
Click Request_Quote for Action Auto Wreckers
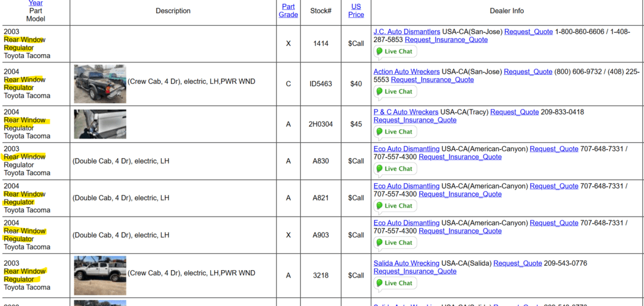(x=528, y=72)
